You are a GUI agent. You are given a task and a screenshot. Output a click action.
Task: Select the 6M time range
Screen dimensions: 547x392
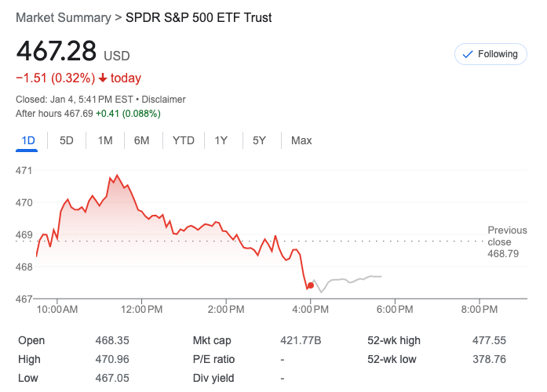pos(142,140)
